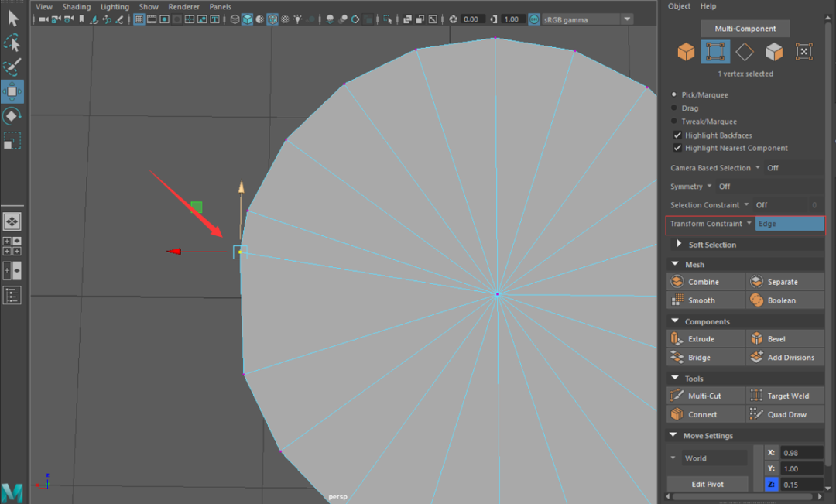Image resolution: width=836 pixels, height=504 pixels.
Task: Open the Camera Based Selection dropdown
Action: [x=758, y=167]
